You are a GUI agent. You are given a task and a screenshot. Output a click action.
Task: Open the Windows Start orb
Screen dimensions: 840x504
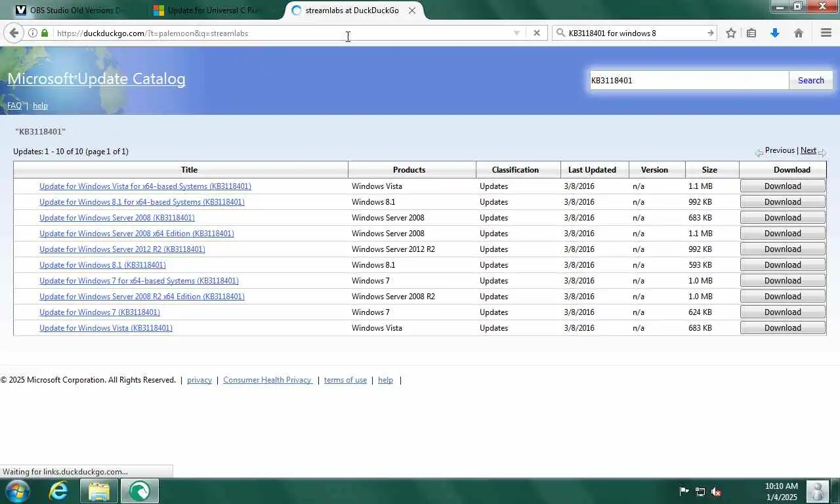point(18,491)
